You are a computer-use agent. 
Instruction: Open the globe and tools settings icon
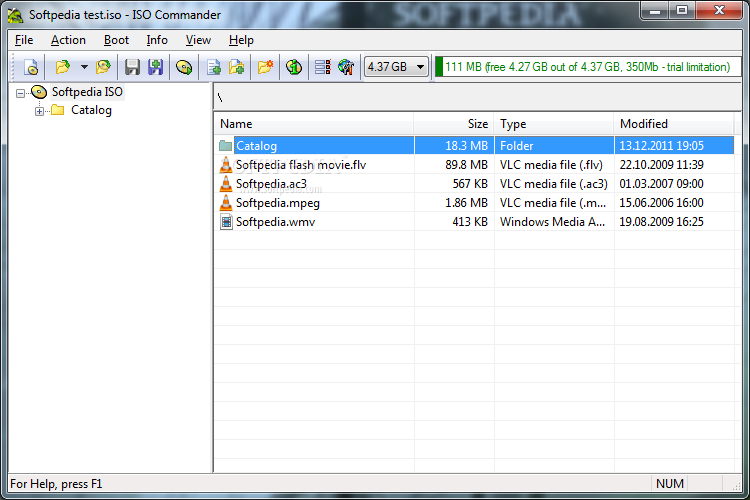(x=346, y=67)
